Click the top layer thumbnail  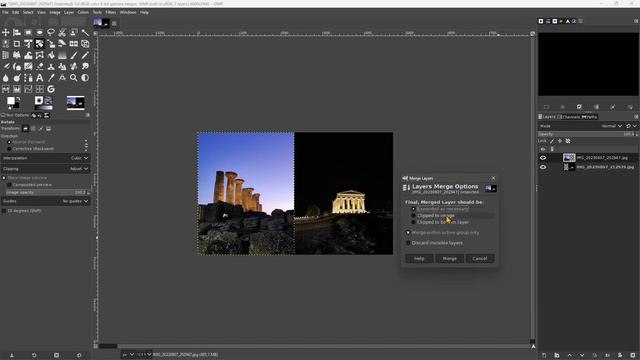pos(569,158)
